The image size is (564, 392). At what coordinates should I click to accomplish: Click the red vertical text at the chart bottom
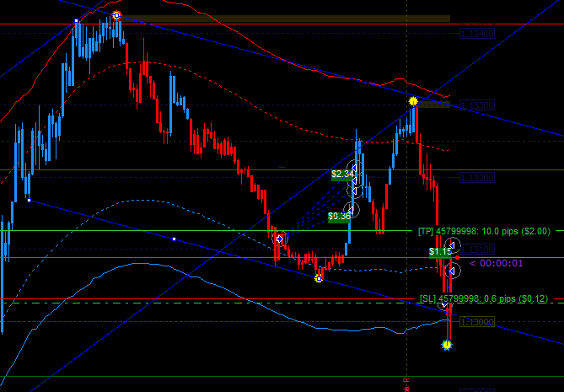pyautogui.click(x=407, y=384)
